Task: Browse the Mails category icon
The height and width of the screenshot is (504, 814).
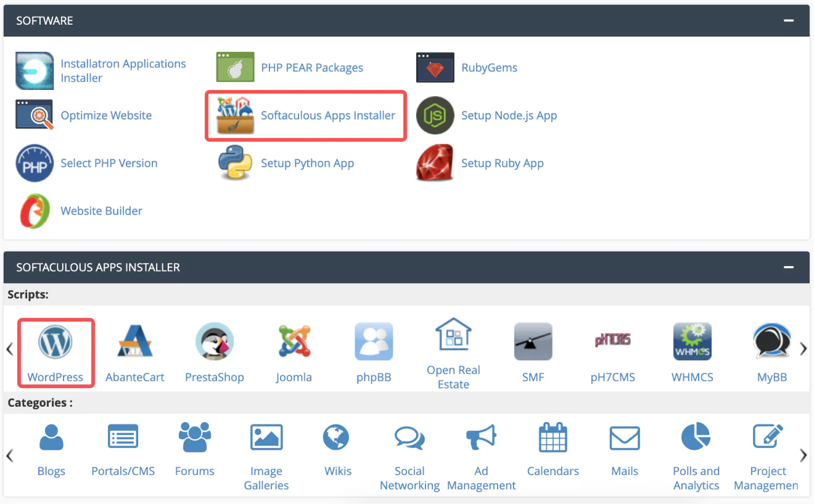Action: (x=625, y=439)
